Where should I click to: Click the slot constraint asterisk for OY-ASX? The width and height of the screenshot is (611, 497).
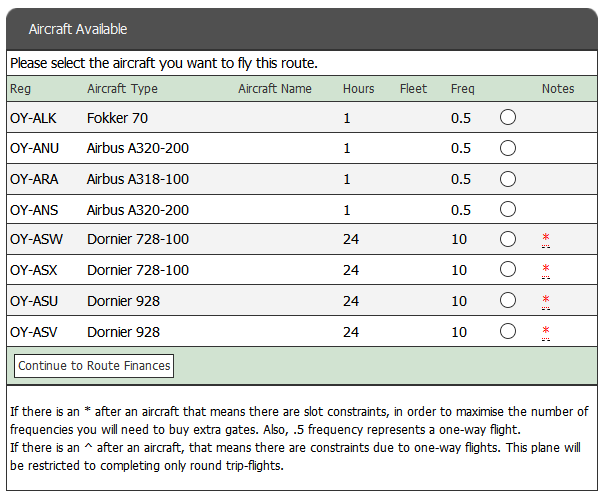(546, 270)
